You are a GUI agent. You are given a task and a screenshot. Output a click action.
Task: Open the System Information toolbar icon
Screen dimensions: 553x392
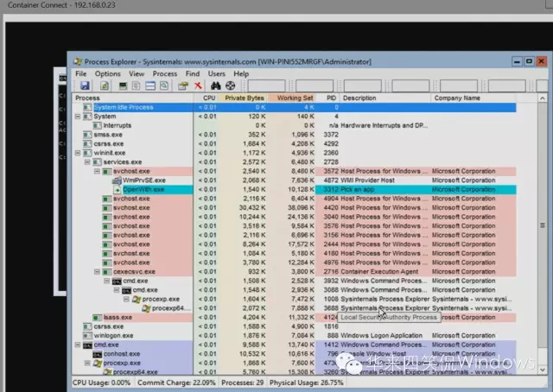pyautogui.click(x=123, y=85)
